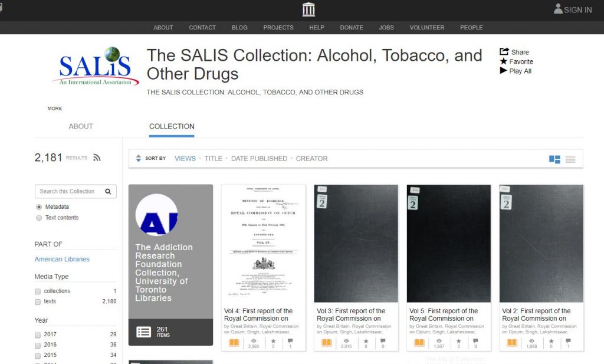This screenshot has width=604, height=364.
Task: Open the Addiction Research Foundation Collection card
Action: (x=170, y=265)
